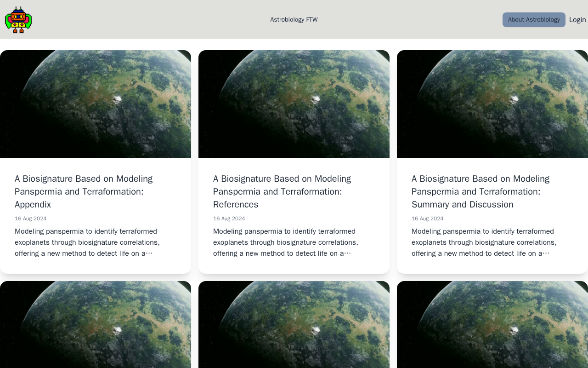The width and height of the screenshot is (588, 368).
Task: Click the date under the Appendix article
Action: [x=31, y=218]
